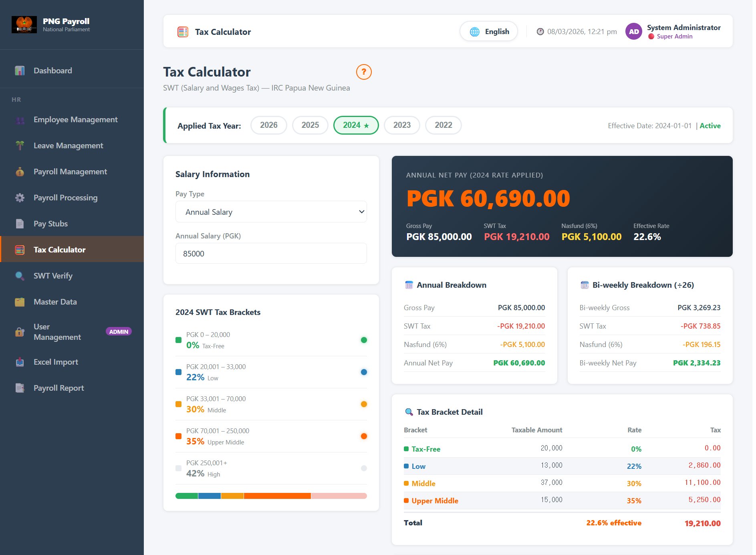
Task: Open Payroll Processing
Action: (72, 198)
